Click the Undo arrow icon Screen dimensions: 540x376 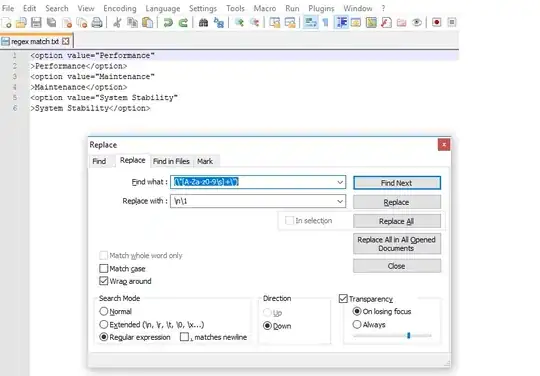coord(168,23)
